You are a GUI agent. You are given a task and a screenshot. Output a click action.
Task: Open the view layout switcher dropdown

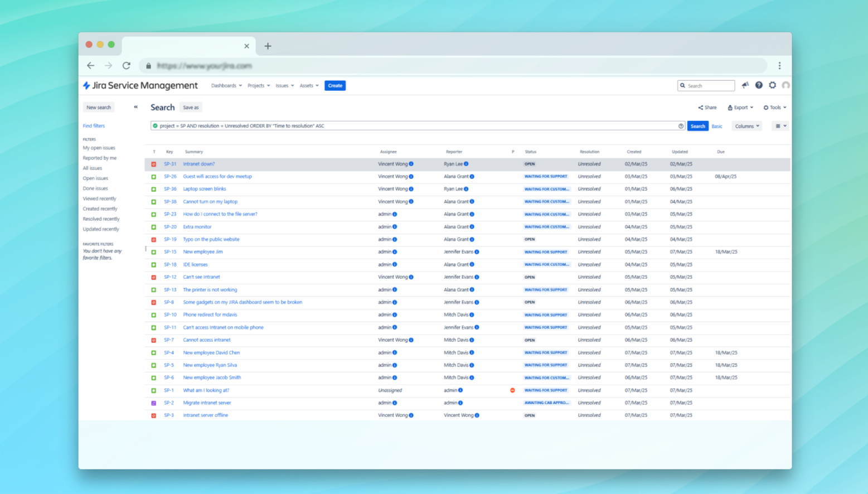(x=780, y=126)
